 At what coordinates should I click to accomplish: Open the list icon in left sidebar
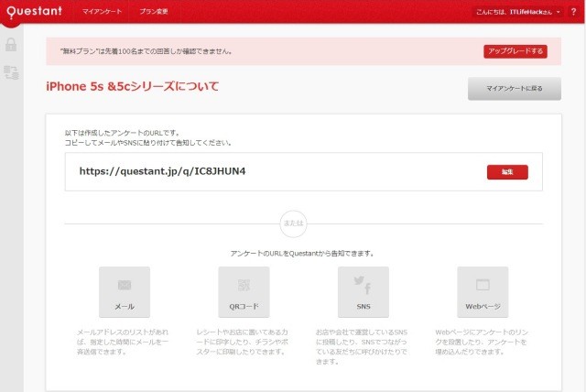point(11,72)
